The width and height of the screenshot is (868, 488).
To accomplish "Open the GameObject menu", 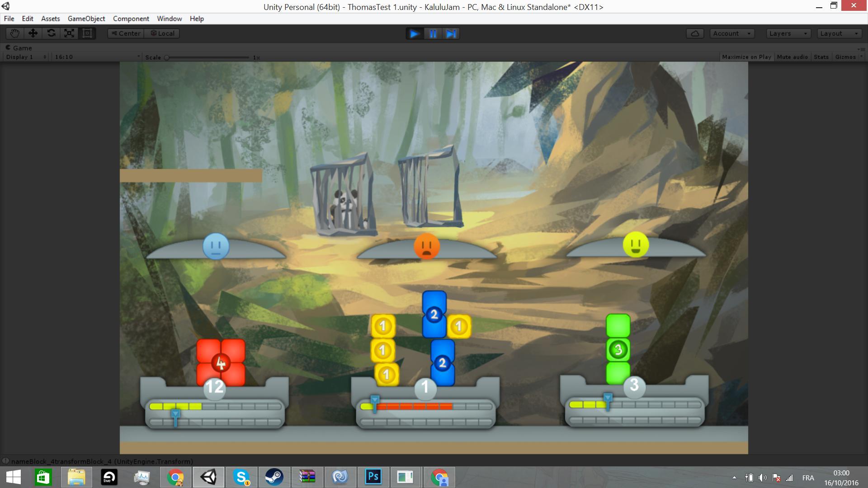I will pyautogui.click(x=86, y=19).
